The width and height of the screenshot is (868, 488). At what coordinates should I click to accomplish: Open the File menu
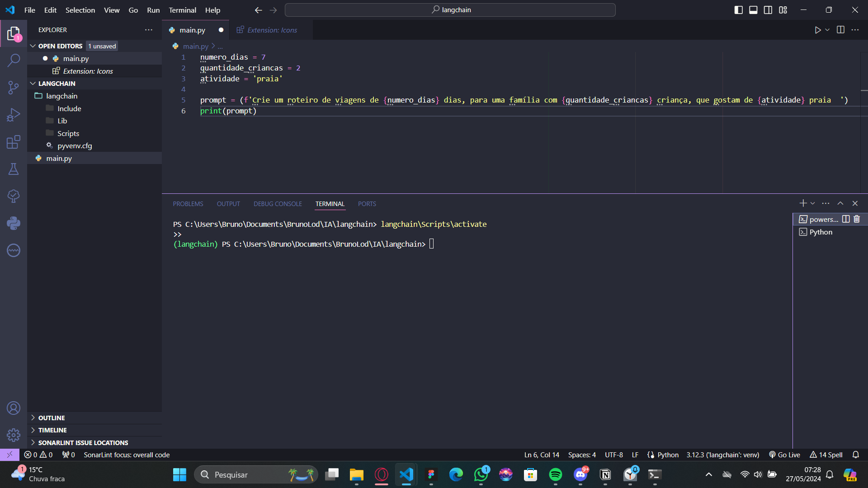[x=30, y=10]
